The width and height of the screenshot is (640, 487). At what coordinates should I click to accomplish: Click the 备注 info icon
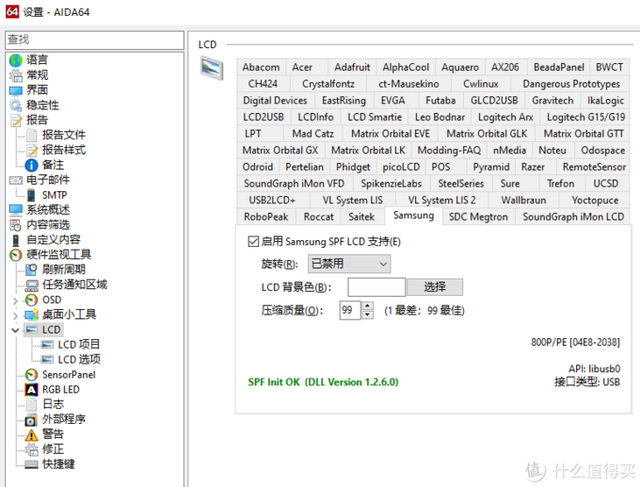click(32, 165)
